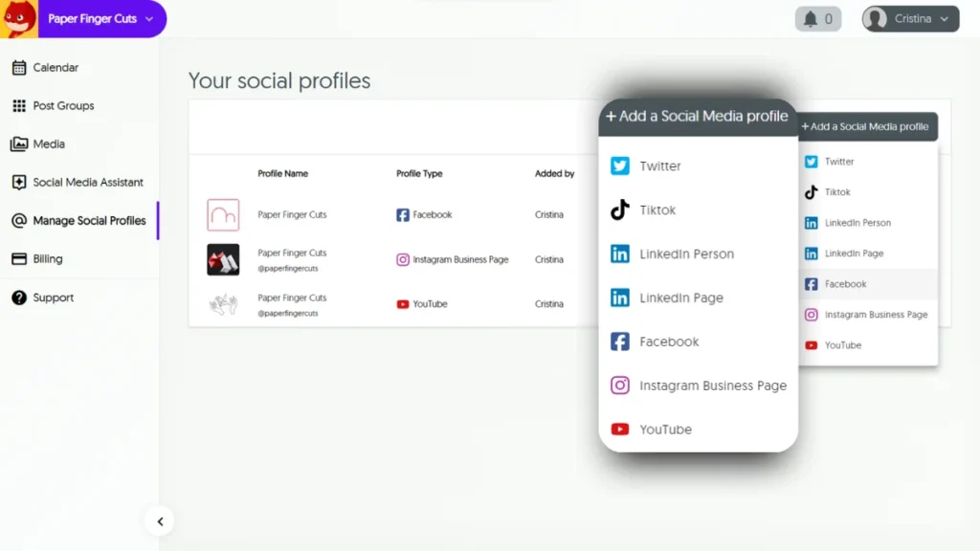Open the Calendar page from sidebar

(56, 68)
